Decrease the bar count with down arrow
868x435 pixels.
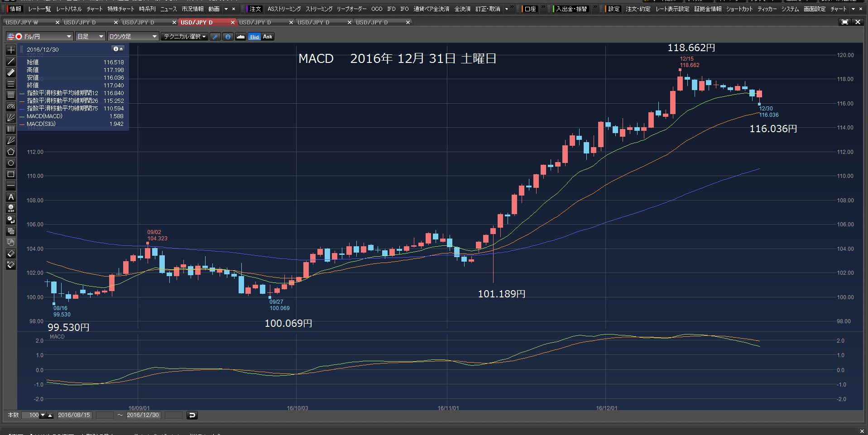(x=43, y=415)
